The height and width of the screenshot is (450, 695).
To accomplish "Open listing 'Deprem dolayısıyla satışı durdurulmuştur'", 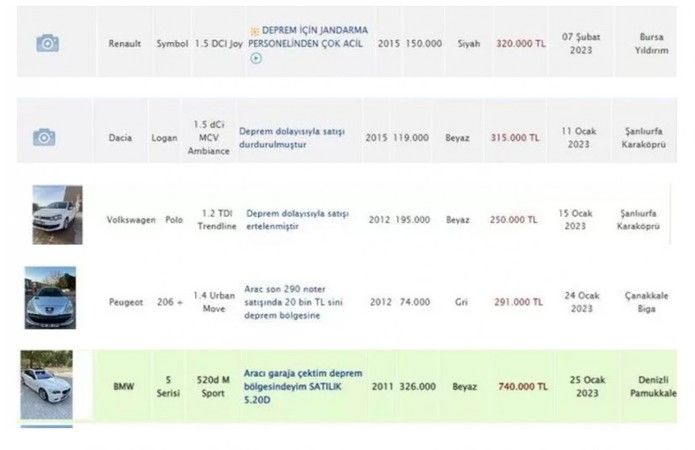I will click(292, 138).
